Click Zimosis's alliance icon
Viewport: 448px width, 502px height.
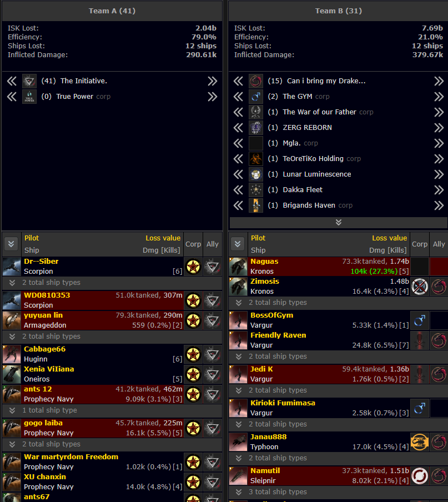(439, 287)
